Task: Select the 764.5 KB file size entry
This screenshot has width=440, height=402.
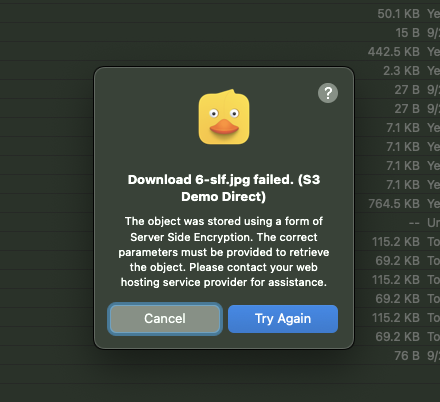Action: point(394,204)
